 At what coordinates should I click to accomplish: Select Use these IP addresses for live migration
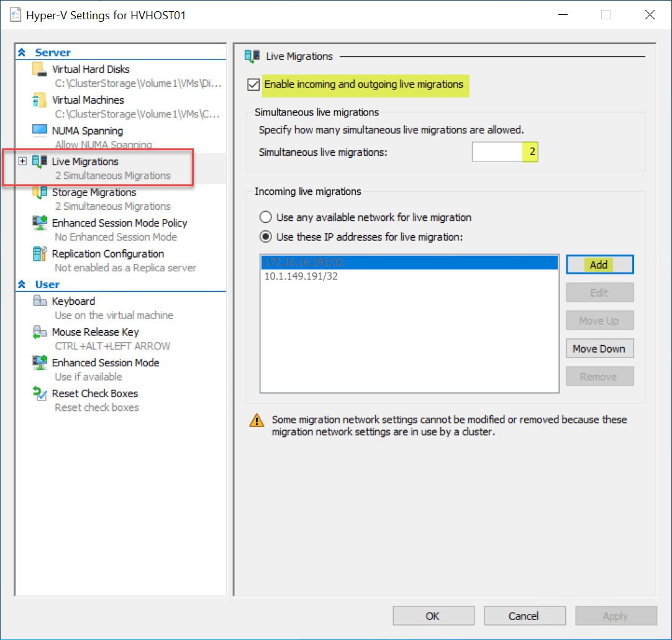point(266,237)
